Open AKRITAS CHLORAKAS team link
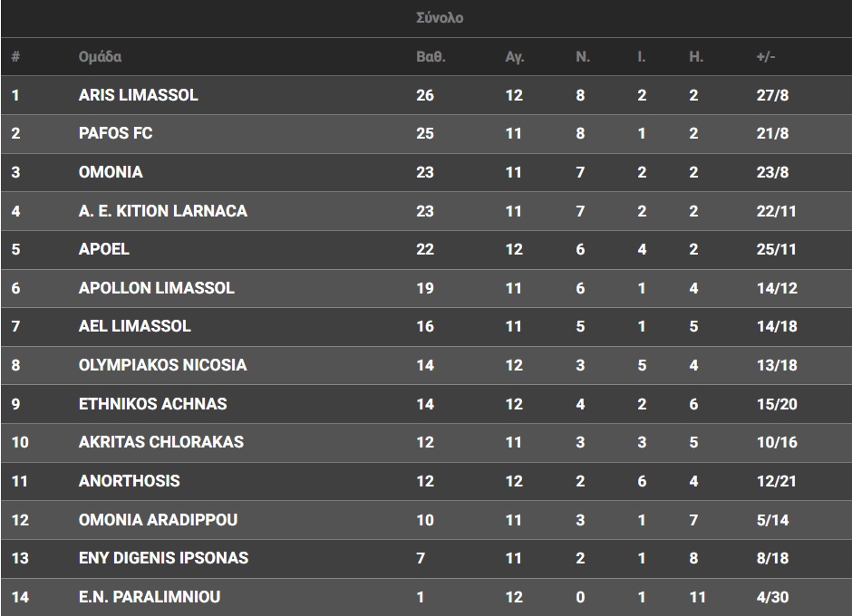The height and width of the screenshot is (616, 852). point(160,442)
